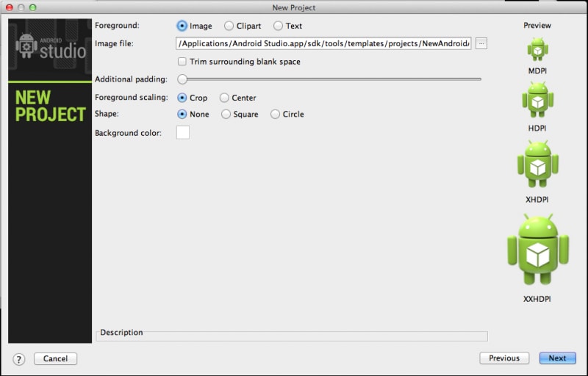The image size is (588, 376).
Task: Click the XHDPI Android preview icon
Action: (537, 164)
